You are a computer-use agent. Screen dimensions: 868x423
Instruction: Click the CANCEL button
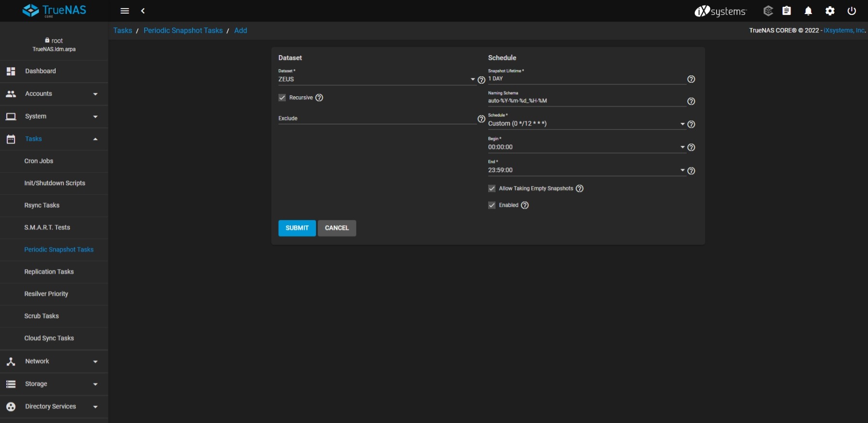coord(337,228)
